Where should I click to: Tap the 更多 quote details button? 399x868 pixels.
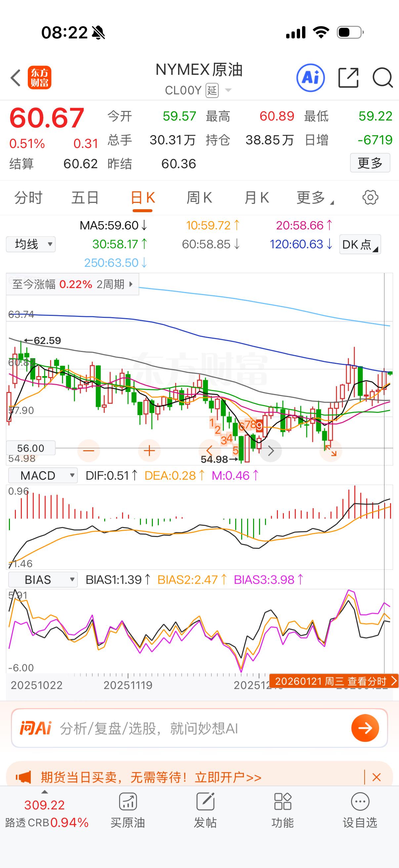click(370, 163)
